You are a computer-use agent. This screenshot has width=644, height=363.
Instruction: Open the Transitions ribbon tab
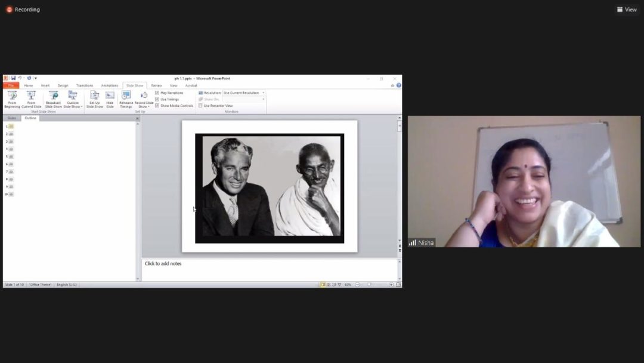(x=85, y=85)
